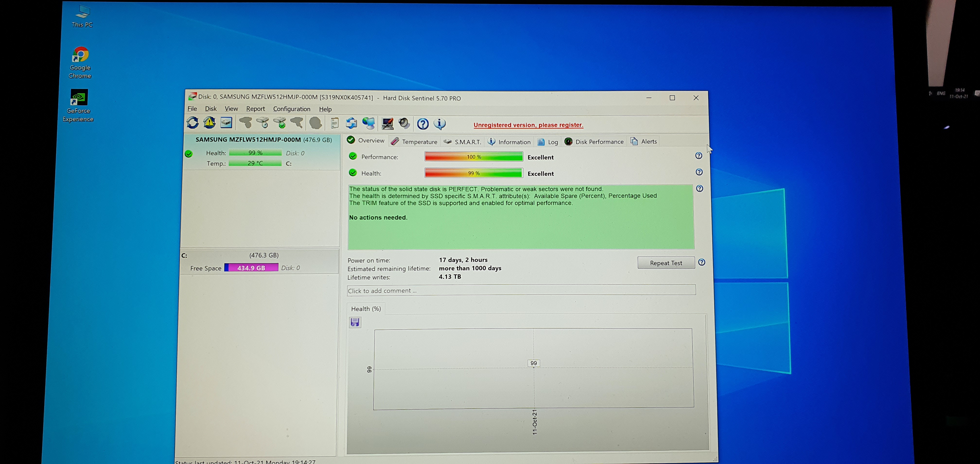Viewport: 980px width, 464px height.
Task: Click the Performance 100 % progress bar
Action: tap(474, 157)
